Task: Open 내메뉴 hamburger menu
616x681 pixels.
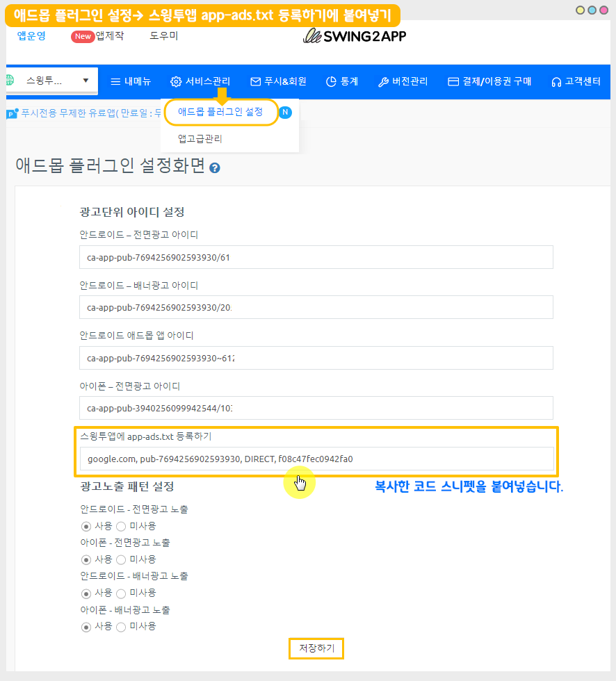Action: (x=131, y=81)
